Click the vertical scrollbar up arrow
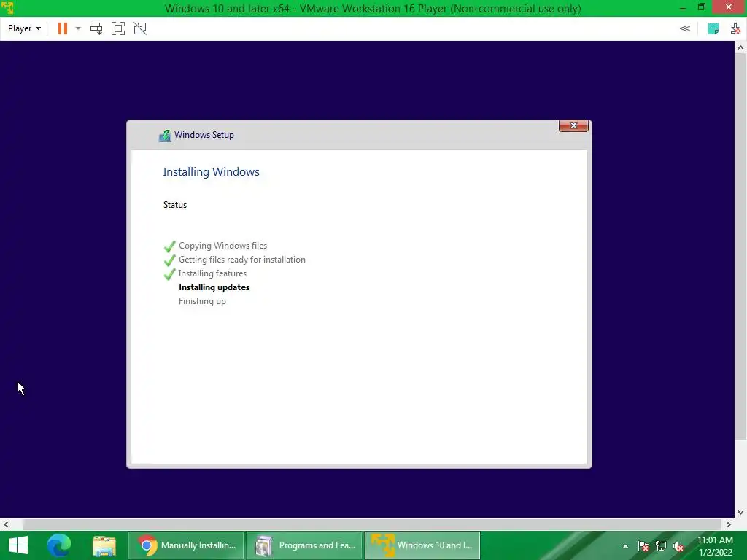Viewport: 747px width, 560px height. tap(740, 47)
